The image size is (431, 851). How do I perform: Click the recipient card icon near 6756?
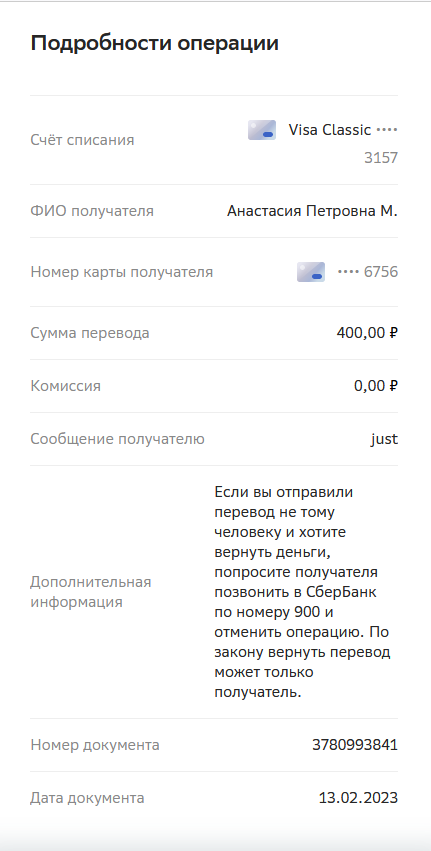pyautogui.click(x=310, y=272)
